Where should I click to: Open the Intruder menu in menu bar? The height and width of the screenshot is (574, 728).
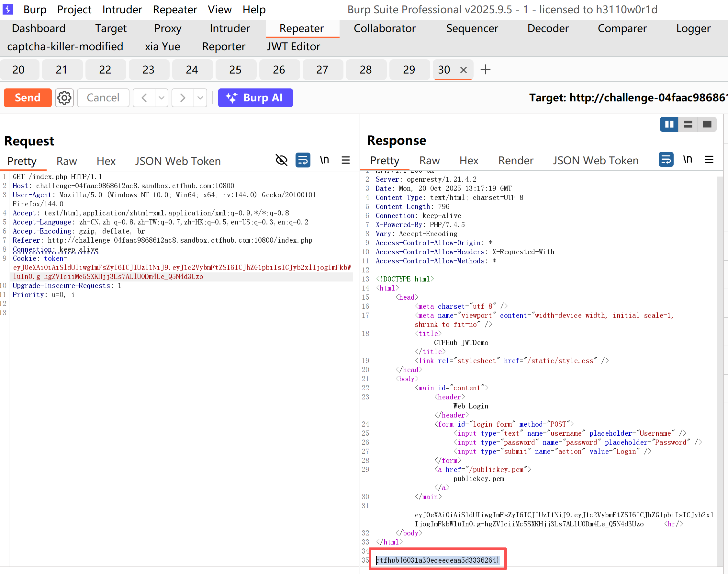pyautogui.click(x=122, y=9)
